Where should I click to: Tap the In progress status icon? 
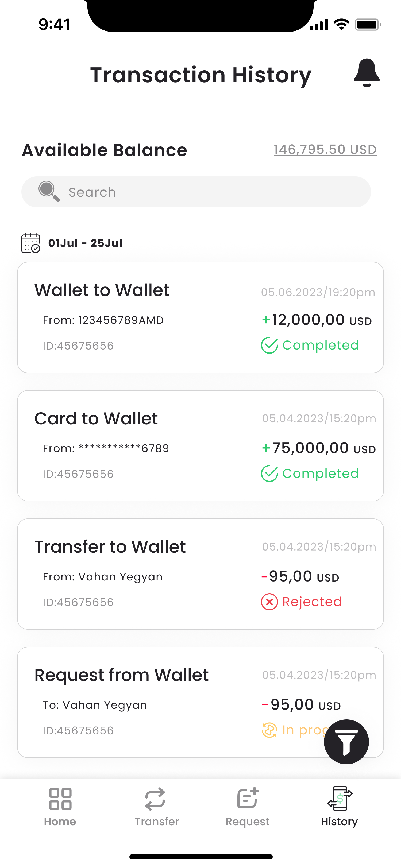point(269,730)
